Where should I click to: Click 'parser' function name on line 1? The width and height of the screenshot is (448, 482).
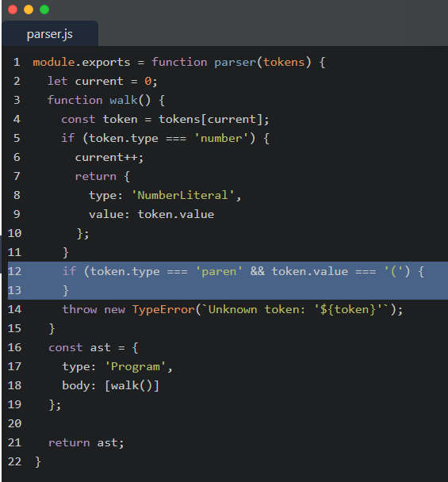[235, 63]
